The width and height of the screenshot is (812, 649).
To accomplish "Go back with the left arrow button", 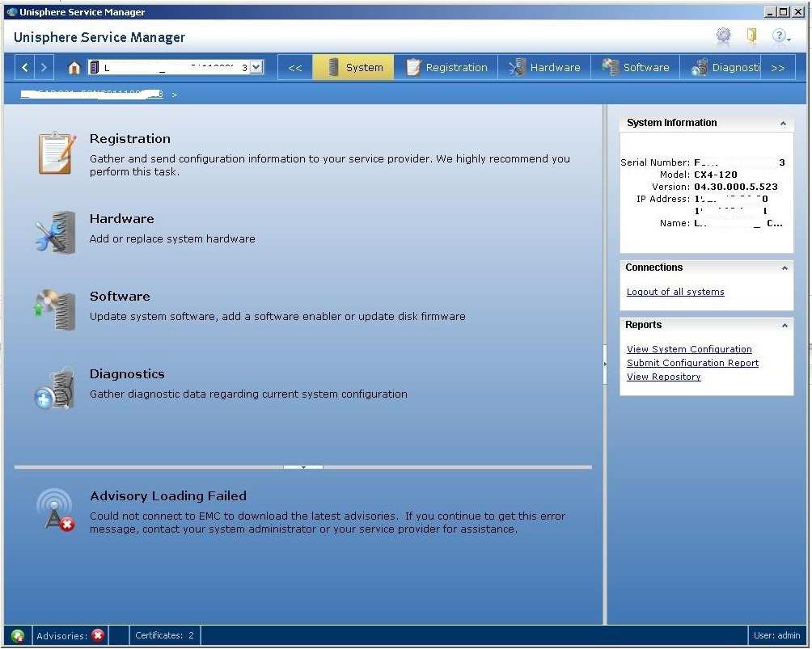I will [25, 67].
